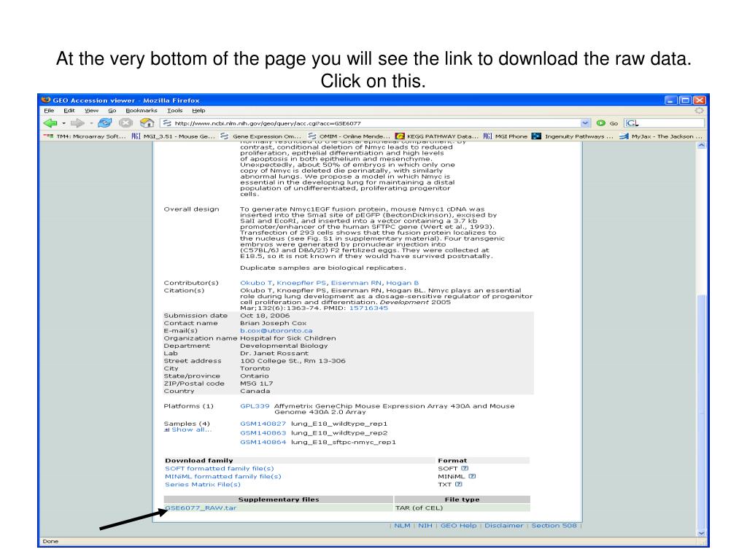This screenshot has width=747, height=560.
Task: Click the Stop loading icon
Action: (125, 123)
